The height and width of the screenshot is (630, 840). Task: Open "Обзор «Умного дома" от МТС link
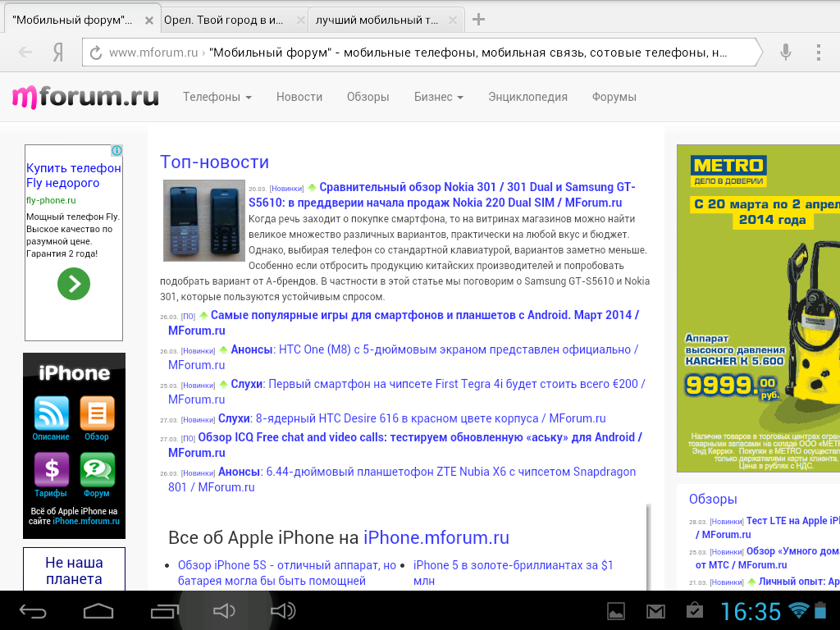pyautogui.click(x=767, y=558)
